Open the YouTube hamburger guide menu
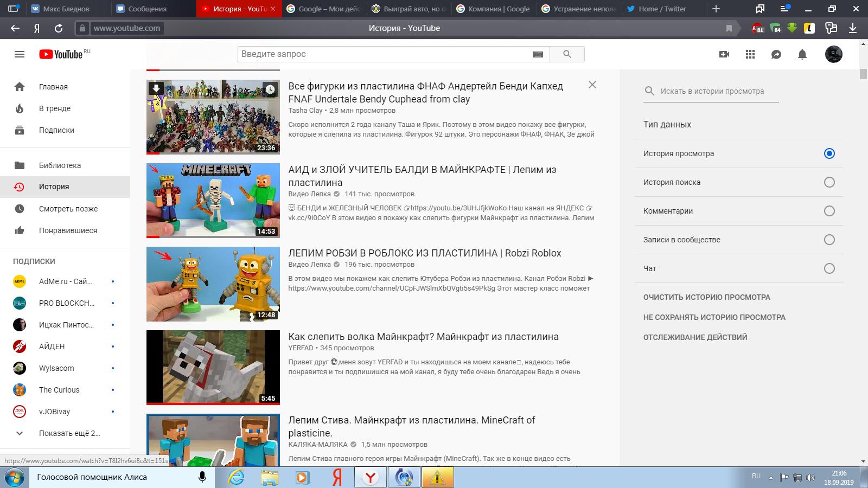The width and height of the screenshot is (868, 488). point(20,54)
